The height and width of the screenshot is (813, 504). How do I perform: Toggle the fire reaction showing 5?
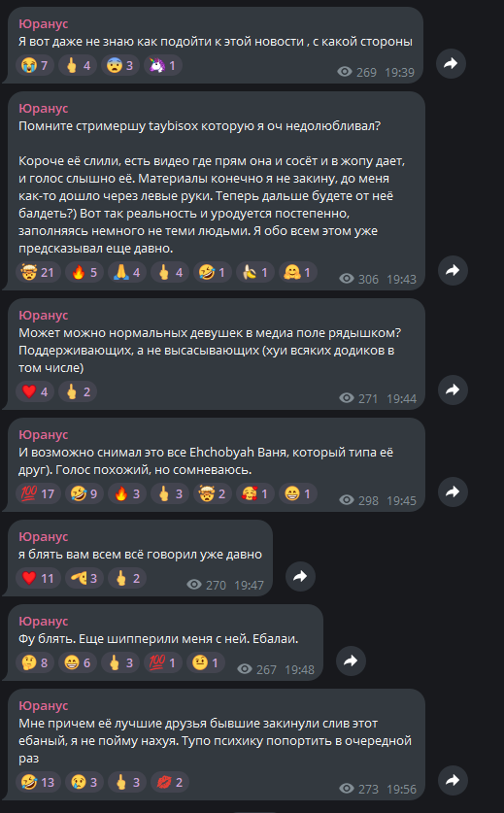(84, 272)
